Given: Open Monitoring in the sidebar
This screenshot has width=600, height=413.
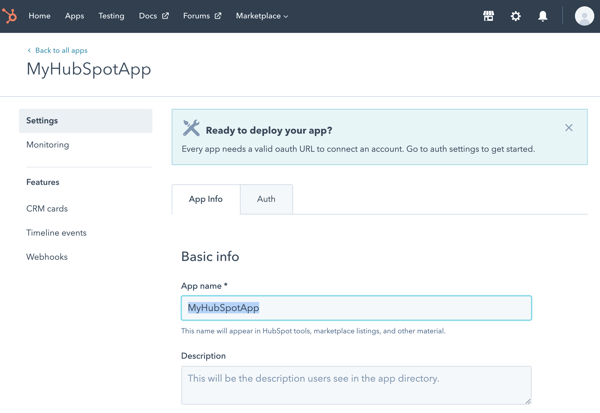Looking at the screenshot, I should 48,145.
